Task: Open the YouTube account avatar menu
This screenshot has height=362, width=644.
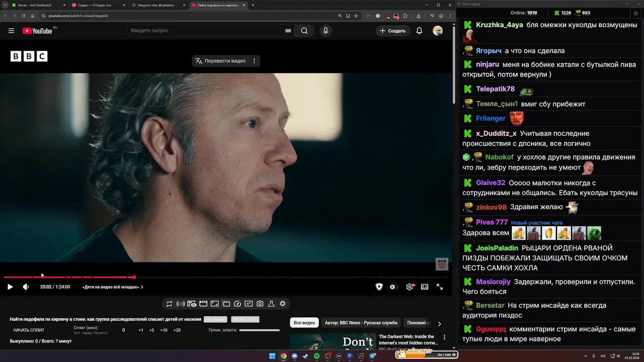Action: (x=438, y=31)
